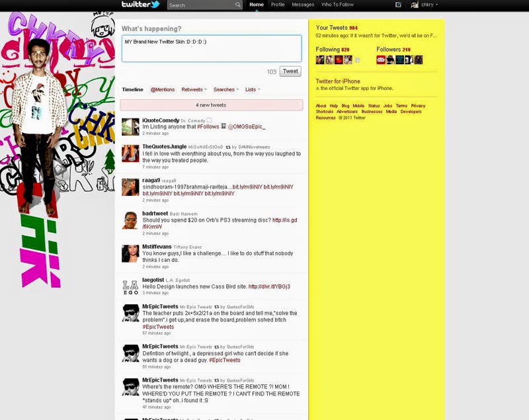This screenshot has height=420, width=529.
Task: Open Your Tweets 984 link
Action: click(337, 28)
